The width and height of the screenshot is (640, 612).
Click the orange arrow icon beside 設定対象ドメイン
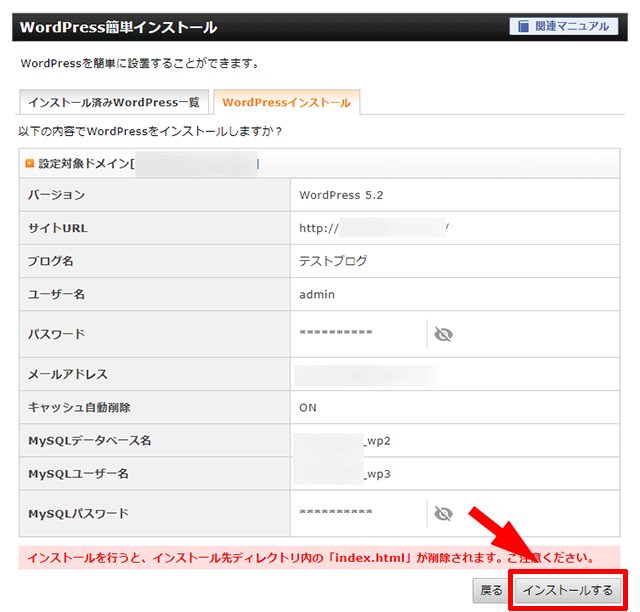coord(29,163)
